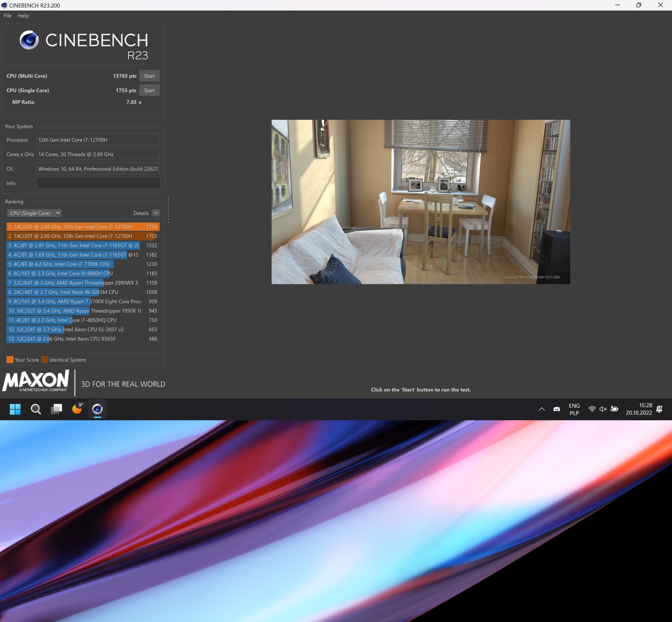Select ranking row 1 scoring 1755
The image size is (672, 622).
pyautogui.click(x=83, y=226)
